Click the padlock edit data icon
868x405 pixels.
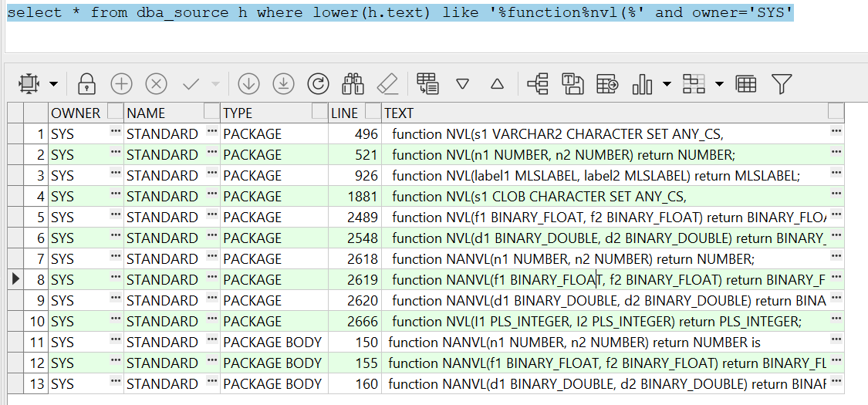coord(86,84)
